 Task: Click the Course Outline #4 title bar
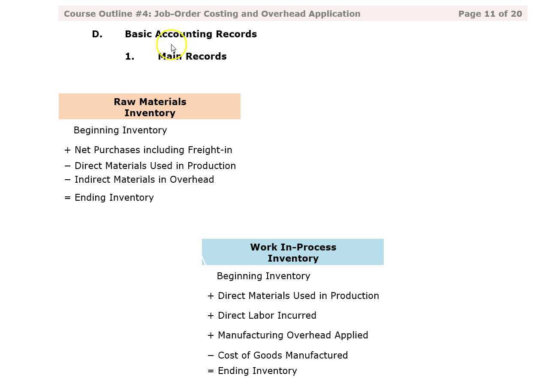(212, 13)
